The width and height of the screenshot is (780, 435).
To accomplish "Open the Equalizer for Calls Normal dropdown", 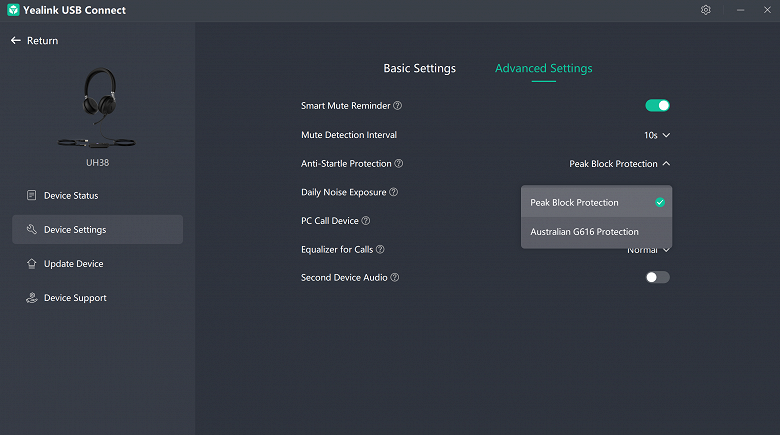I will [x=648, y=250].
